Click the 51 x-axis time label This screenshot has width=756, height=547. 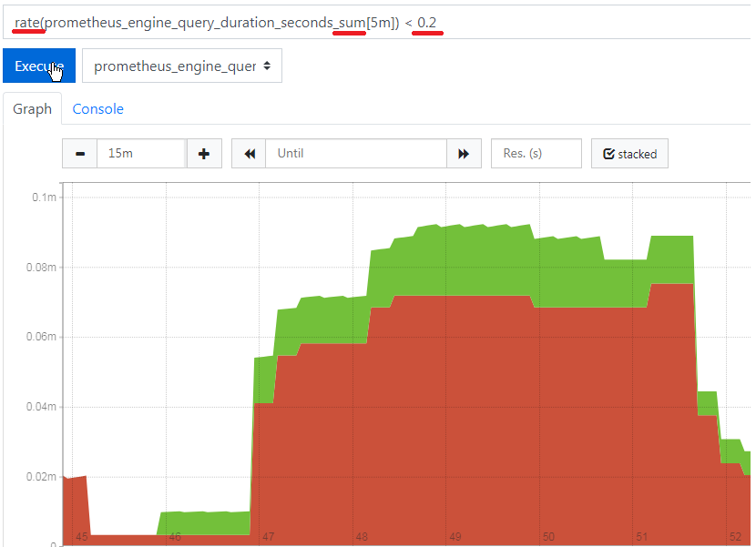pos(642,537)
